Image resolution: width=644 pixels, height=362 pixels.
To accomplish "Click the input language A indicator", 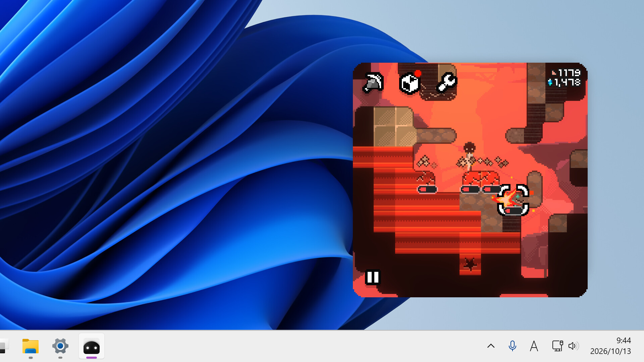I will click(x=534, y=346).
